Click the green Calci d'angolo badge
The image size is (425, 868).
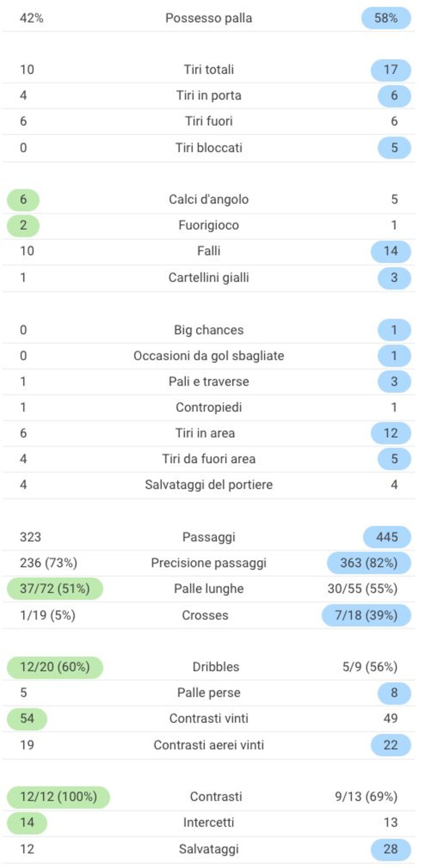coord(23,200)
